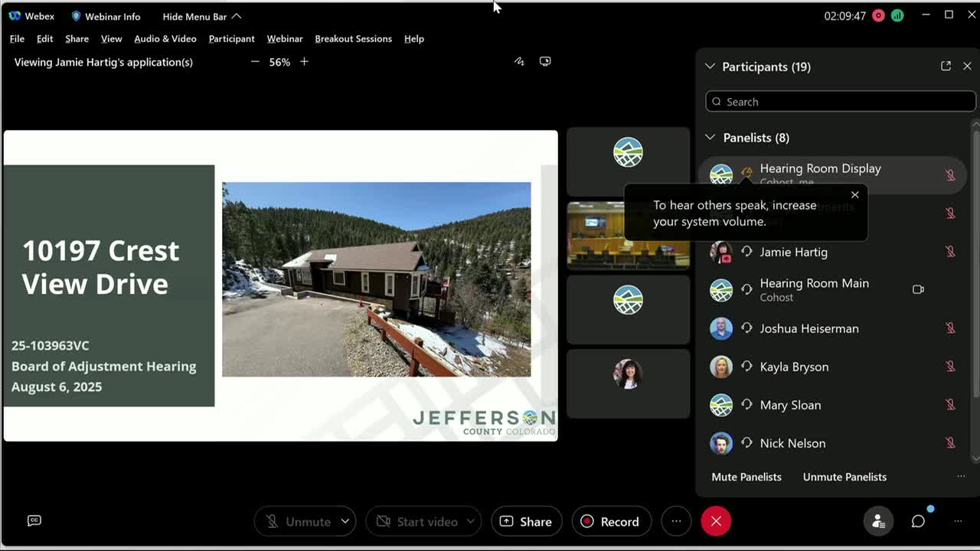Click Unmute Panelists button
Screen dimensions: 980x551
pyautogui.click(x=844, y=477)
